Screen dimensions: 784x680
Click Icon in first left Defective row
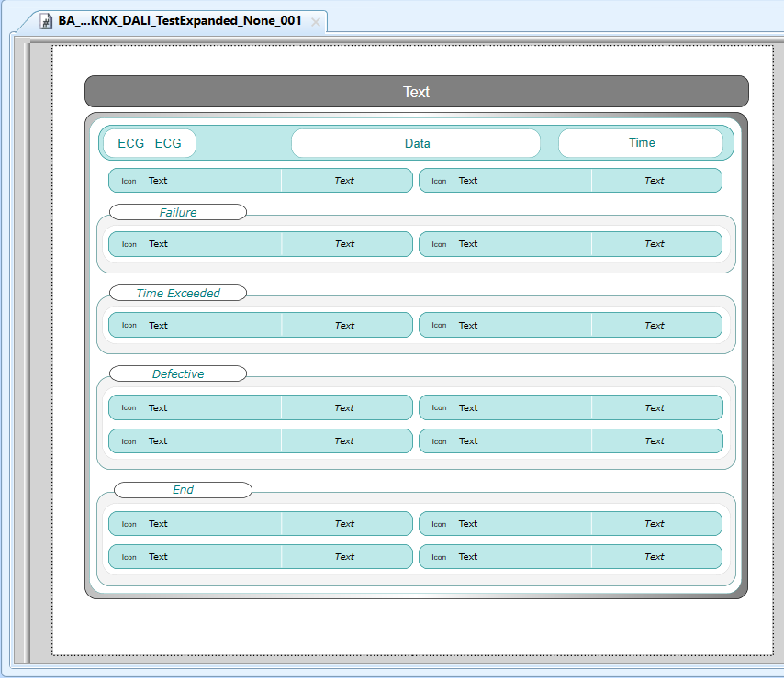click(x=129, y=408)
